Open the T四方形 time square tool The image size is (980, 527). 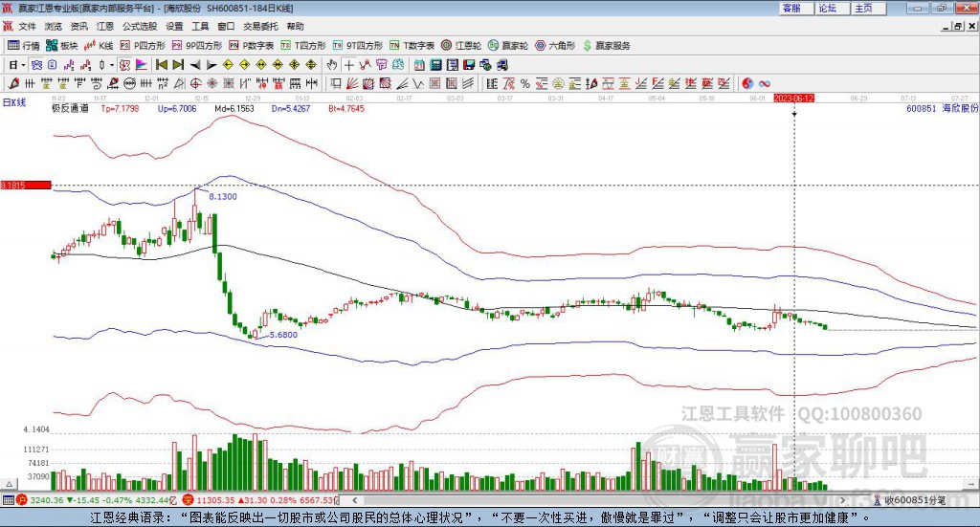[x=303, y=46]
